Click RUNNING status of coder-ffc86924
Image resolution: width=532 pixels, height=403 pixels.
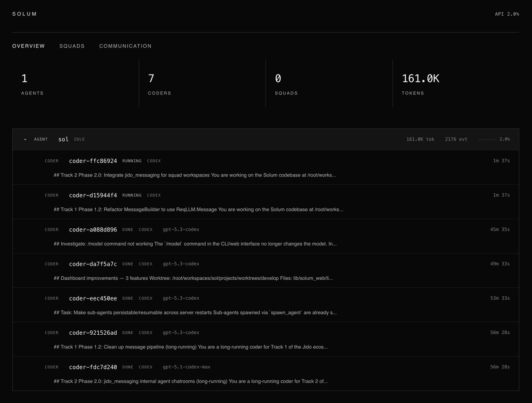point(132,161)
